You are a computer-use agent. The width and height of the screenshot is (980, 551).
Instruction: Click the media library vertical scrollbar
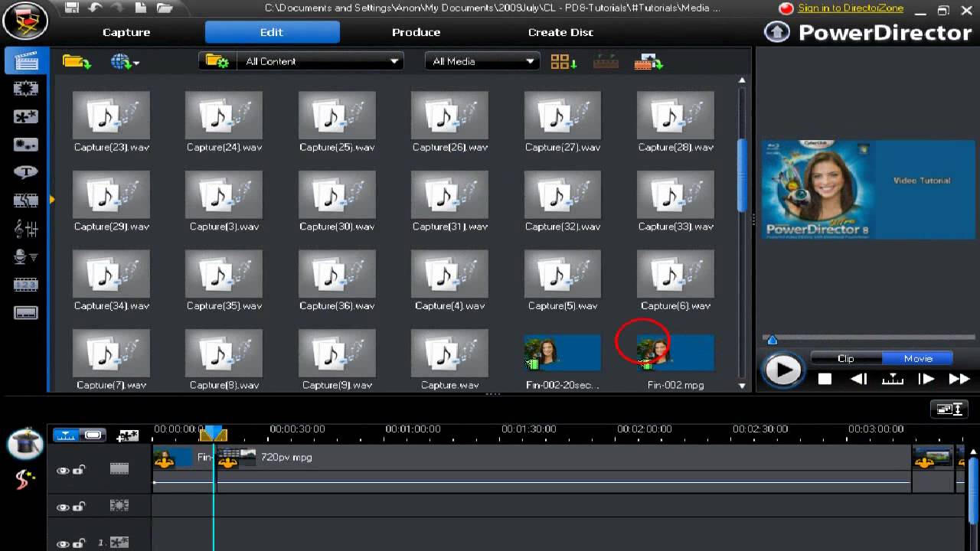pyautogui.click(x=741, y=176)
